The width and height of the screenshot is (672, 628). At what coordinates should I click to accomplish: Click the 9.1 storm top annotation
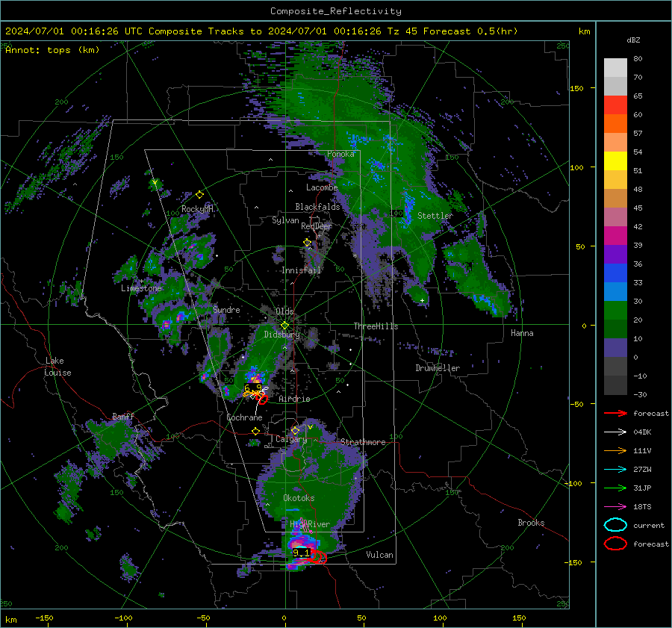[x=301, y=553]
